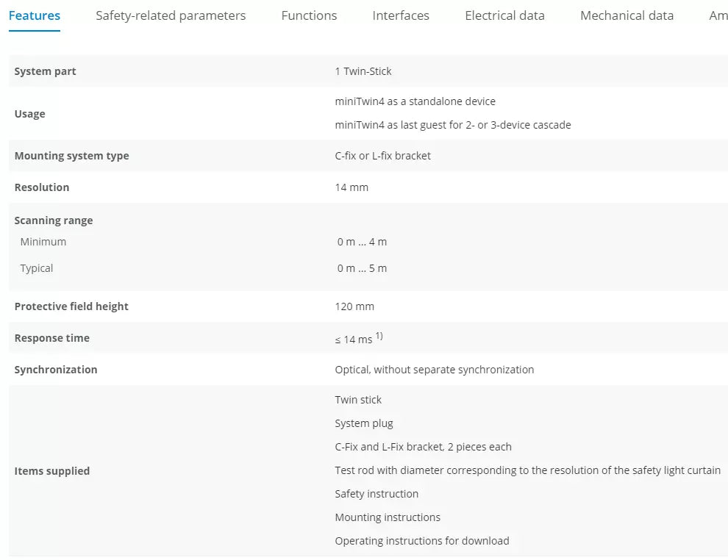Viewport: 728px width, 560px height.
Task: Click the Protective field height value
Action: click(354, 306)
